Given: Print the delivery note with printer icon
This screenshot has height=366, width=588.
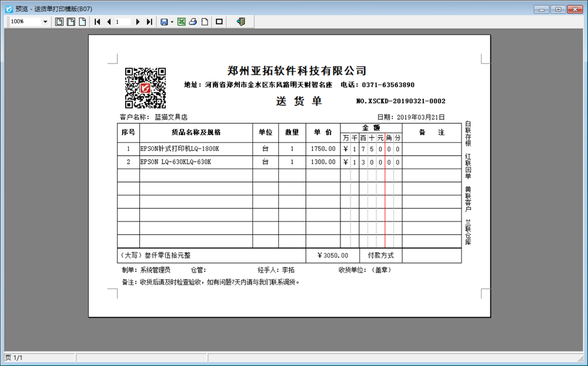Looking at the screenshot, I should pyautogui.click(x=193, y=22).
